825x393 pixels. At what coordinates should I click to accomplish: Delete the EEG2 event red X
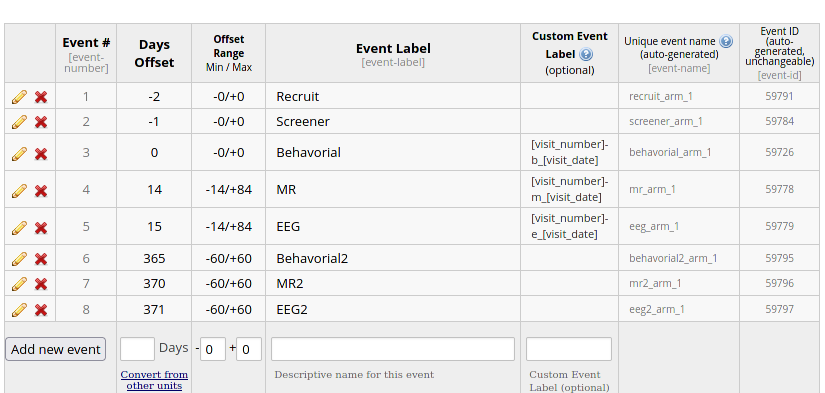[x=41, y=310]
